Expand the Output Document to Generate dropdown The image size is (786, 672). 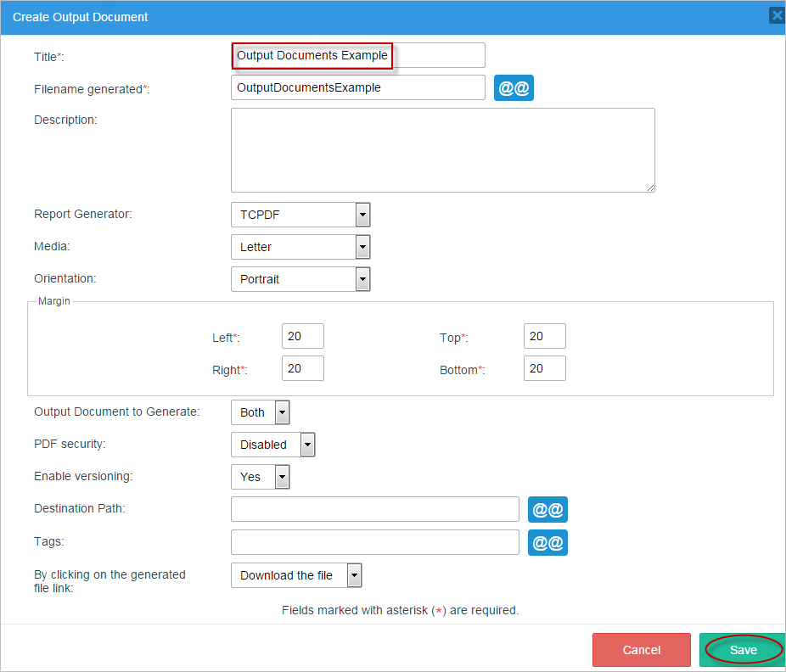pyautogui.click(x=260, y=412)
